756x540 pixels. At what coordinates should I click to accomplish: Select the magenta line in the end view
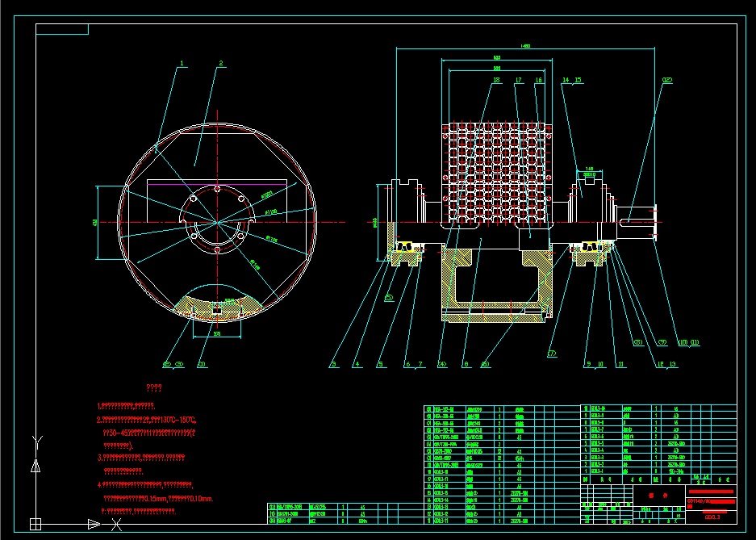(217, 184)
